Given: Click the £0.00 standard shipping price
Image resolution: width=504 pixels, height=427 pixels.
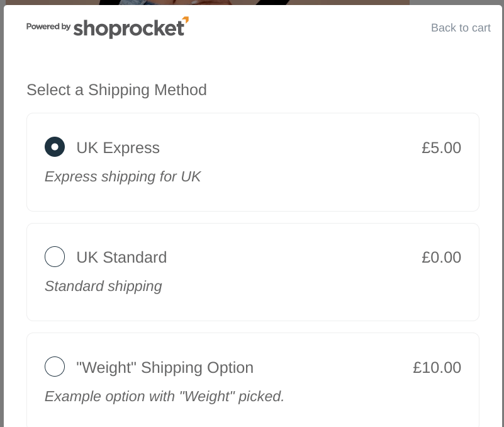Looking at the screenshot, I should pos(441,258).
